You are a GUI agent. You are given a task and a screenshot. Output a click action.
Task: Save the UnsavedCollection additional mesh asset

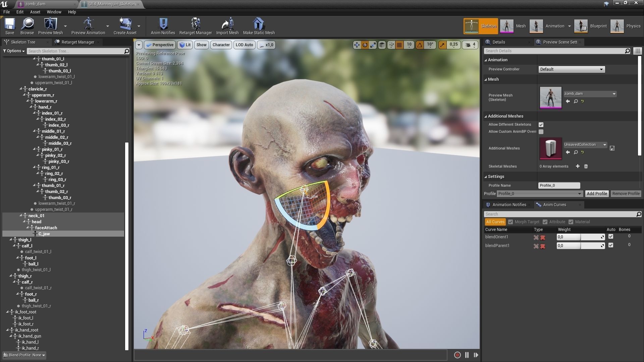pyautogui.click(x=612, y=148)
